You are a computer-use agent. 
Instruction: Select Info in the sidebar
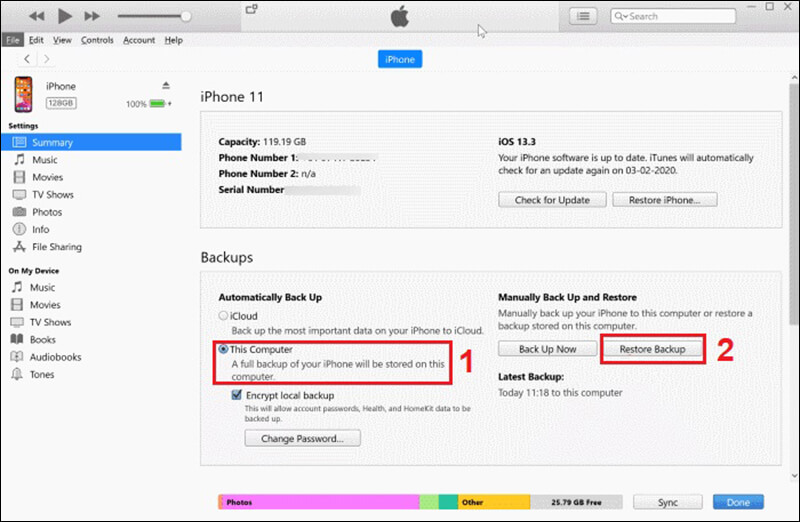(x=40, y=229)
